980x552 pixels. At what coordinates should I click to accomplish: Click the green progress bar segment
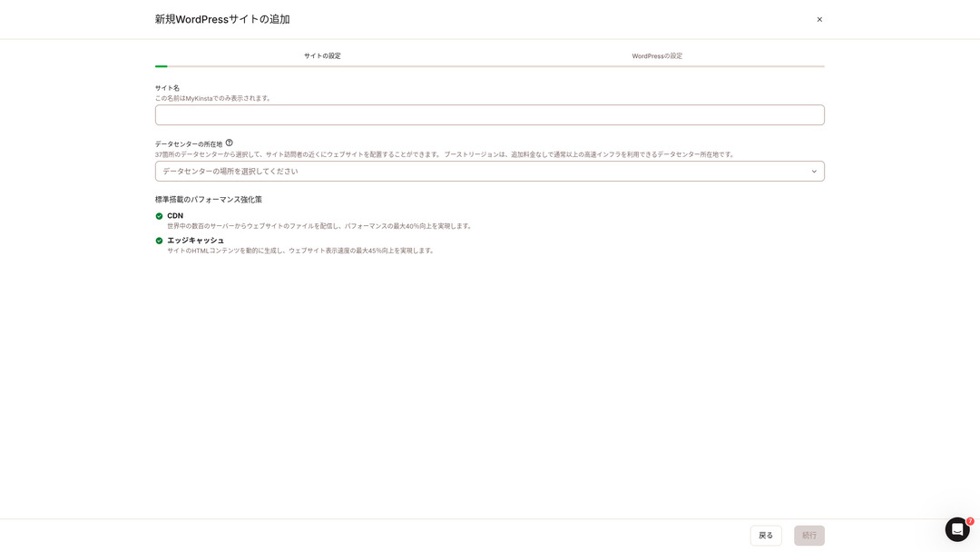[162, 66]
